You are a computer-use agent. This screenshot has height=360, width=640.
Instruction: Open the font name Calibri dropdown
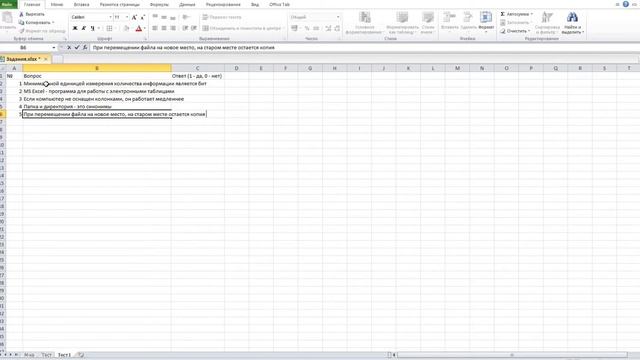(110, 17)
